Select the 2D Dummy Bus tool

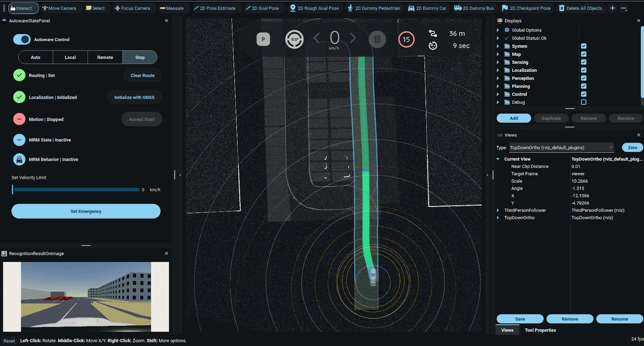[x=474, y=8]
